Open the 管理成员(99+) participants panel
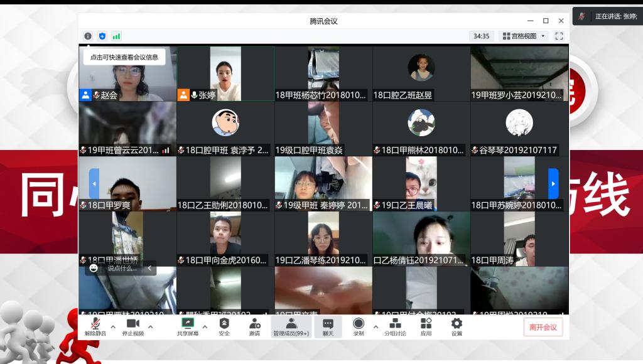The width and height of the screenshot is (643, 364). tap(291, 326)
